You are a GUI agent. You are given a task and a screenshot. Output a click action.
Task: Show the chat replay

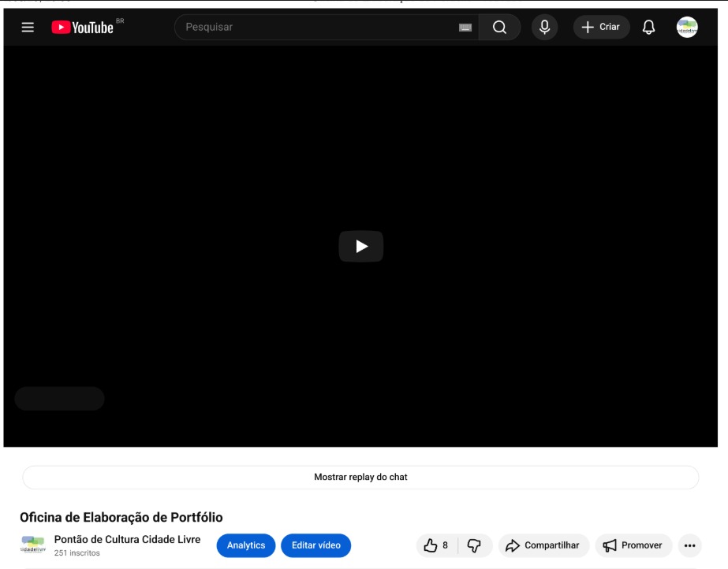(360, 478)
